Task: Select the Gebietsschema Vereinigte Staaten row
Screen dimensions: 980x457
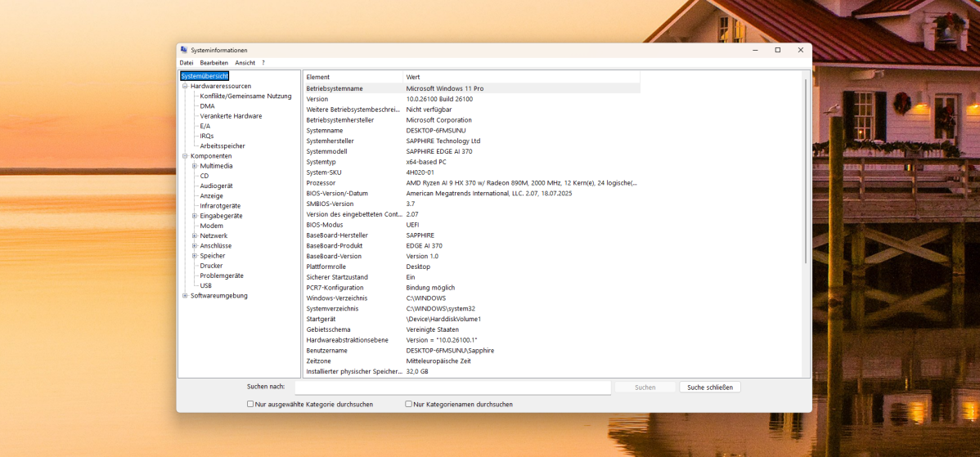Action: pyautogui.click(x=472, y=329)
